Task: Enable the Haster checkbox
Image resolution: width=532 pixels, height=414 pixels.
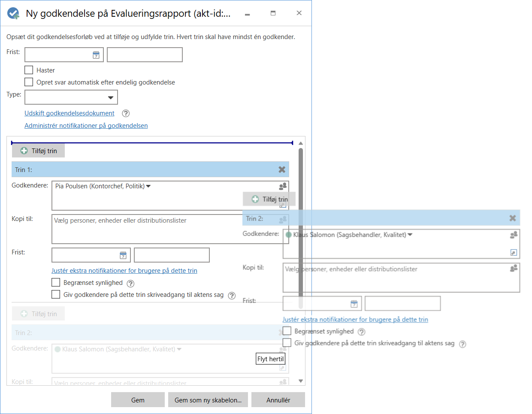Action: pyautogui.click(x=29, y=70)
